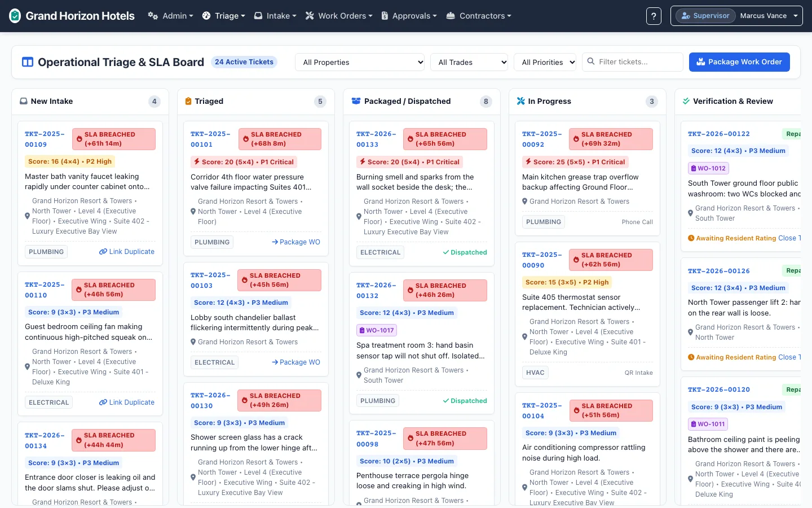Open the All Priorities dropdown
The width and height of the screenshot is (812, 508).
click(545, 62)
